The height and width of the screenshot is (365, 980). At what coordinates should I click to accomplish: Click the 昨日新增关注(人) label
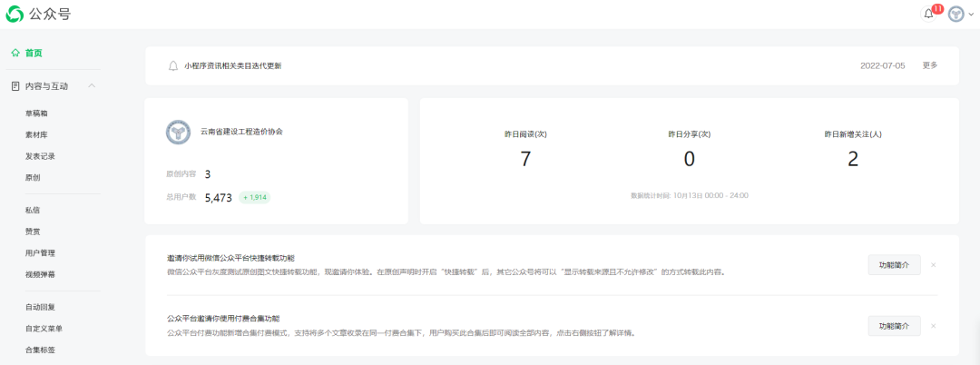coord(853,134)
